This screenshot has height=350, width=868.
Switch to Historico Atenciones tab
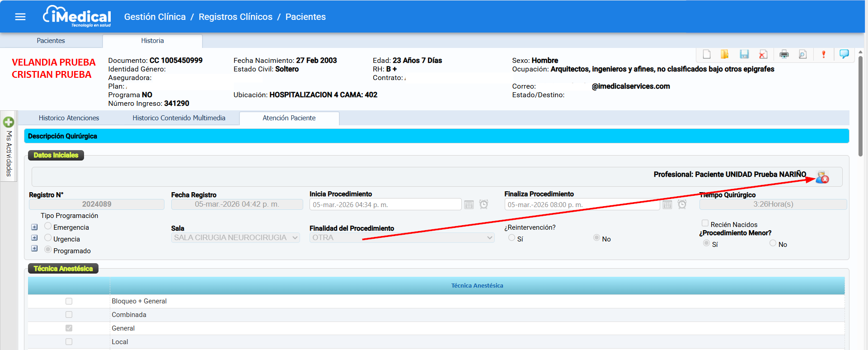69,118
